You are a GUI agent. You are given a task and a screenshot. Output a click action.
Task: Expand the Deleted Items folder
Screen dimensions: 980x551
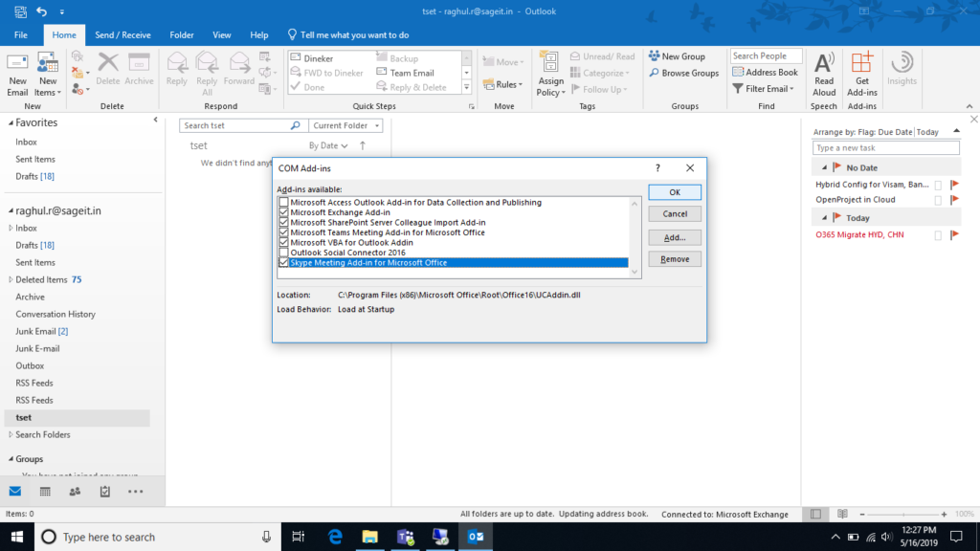tap(11, 279)
